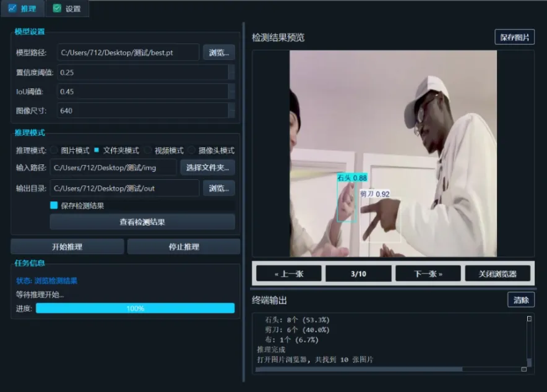Screen dimensions: 547x392
Task: Click the 图像尺寸 value field
Action: 143,111
